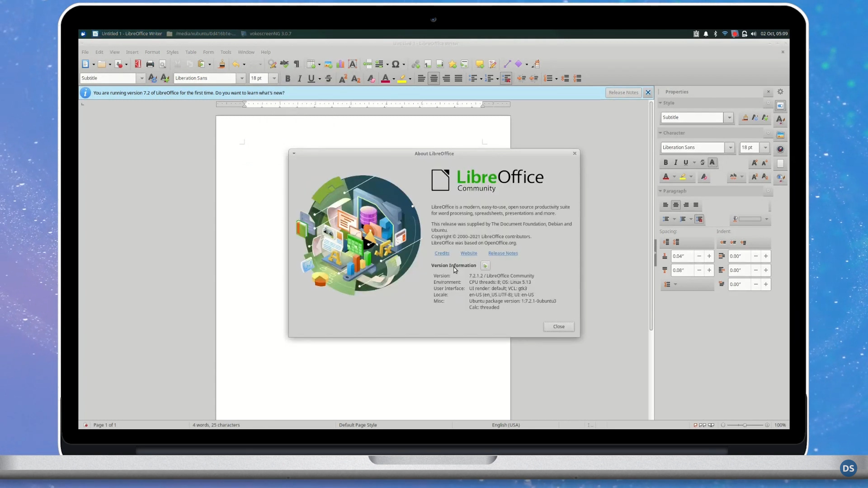The height and width of the screenshot is (488, 868).
Task: Click the Increase Indent toolbar icon
Action: coord(521,79)
